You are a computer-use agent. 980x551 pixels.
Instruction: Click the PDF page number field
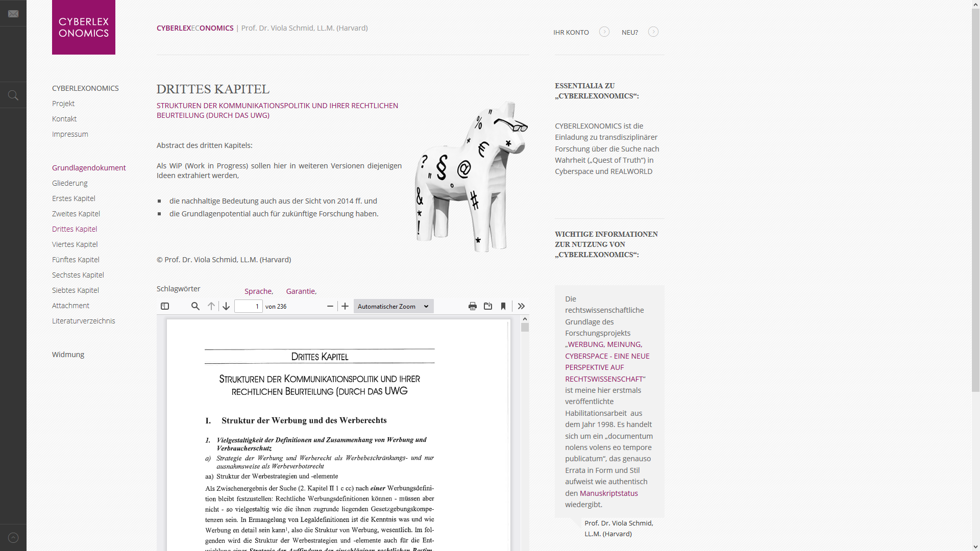point(248,306)
